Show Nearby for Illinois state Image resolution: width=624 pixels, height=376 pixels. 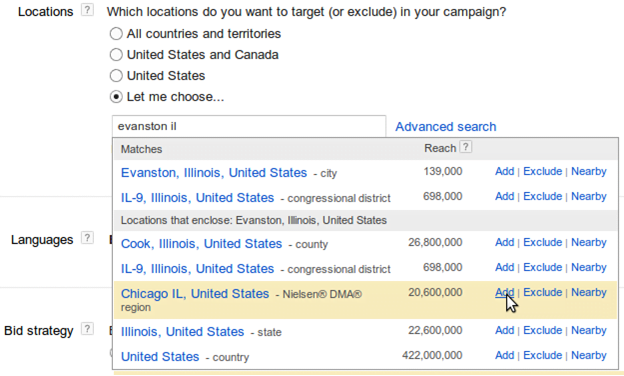click(589, 330)
